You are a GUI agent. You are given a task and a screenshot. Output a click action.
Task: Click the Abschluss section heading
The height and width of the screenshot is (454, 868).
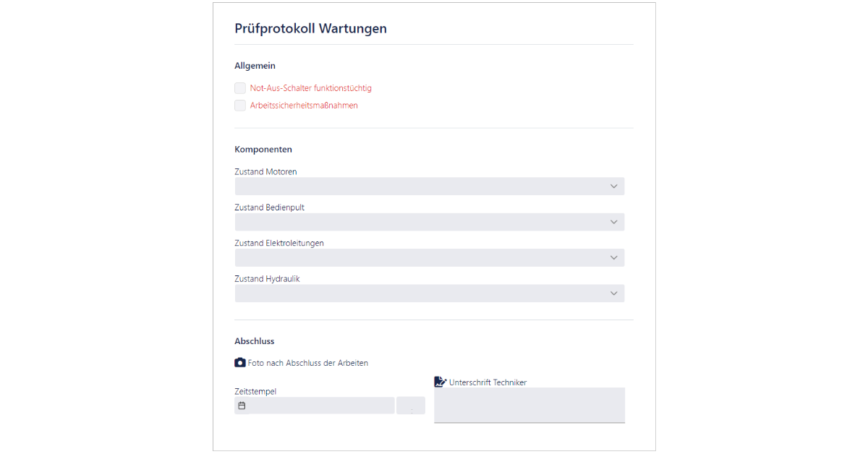pyautogui.click(x=255, y=341)
